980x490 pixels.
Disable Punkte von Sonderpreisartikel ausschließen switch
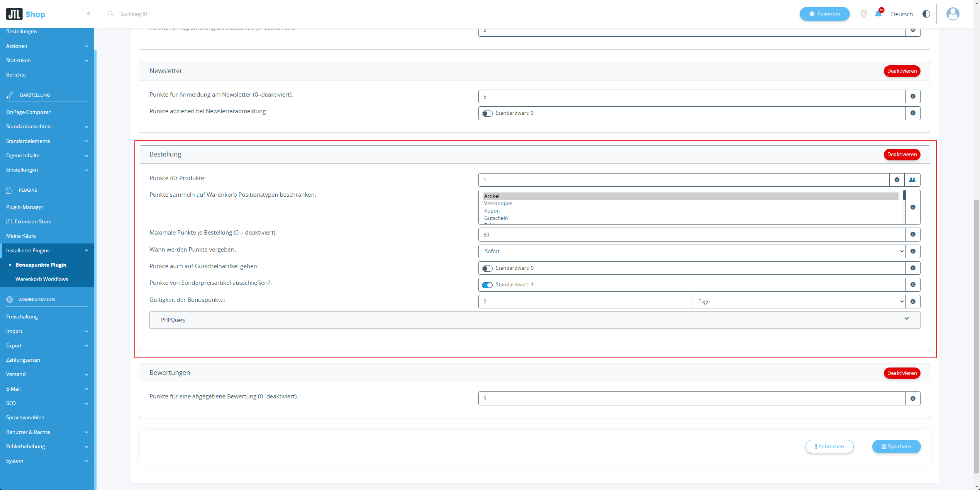(x=487, y=285)
